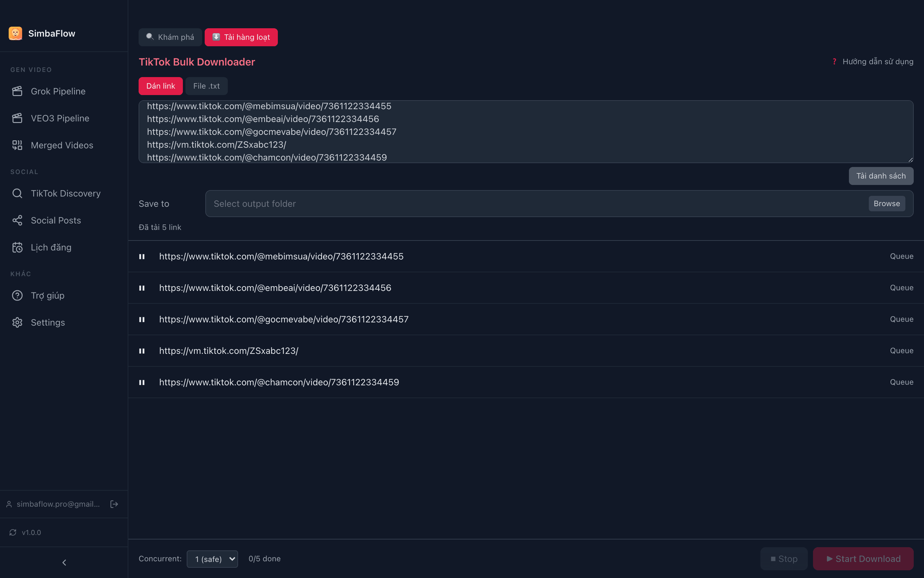Click the Queue status of the embeai row
Image resolution: width=924 pixels, height=578 pixels.
pyautogui.click(x=902, y=288)
